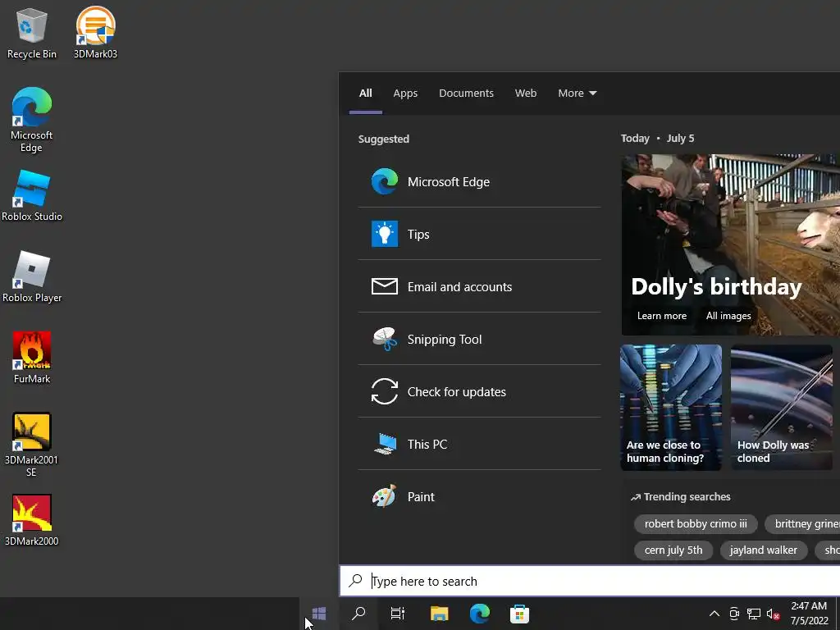Open the Microsoft Edge desktop shortcut
The height and width of the screenshot is (630, 840).
coord(32,121)
